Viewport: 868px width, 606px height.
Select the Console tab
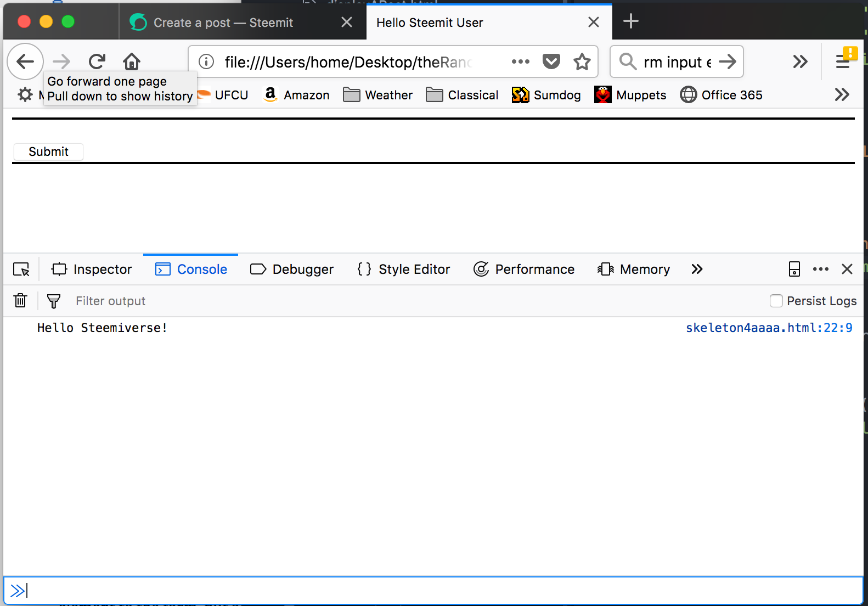(191, 269)
